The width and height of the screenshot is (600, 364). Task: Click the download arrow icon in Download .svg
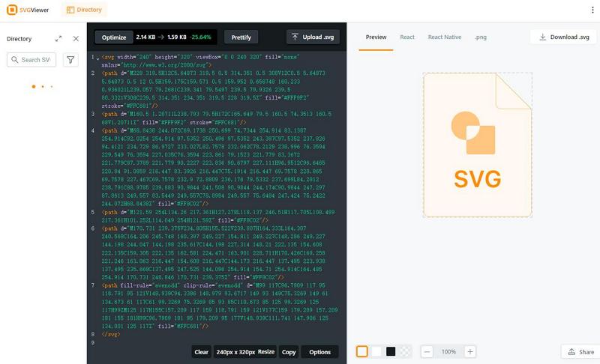point(542,37)
